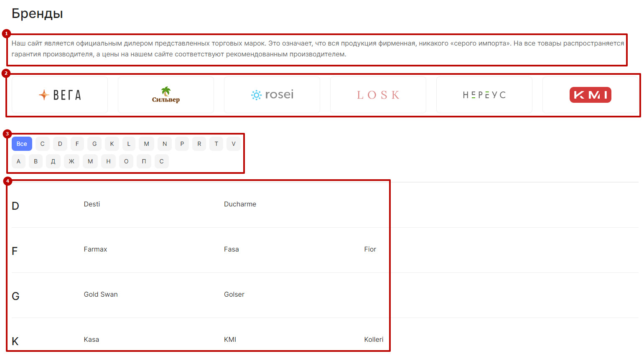The width and height of the screenshot is (644, 356).
Task: Filter brands by letter N
Action: [x=165, y=144]
